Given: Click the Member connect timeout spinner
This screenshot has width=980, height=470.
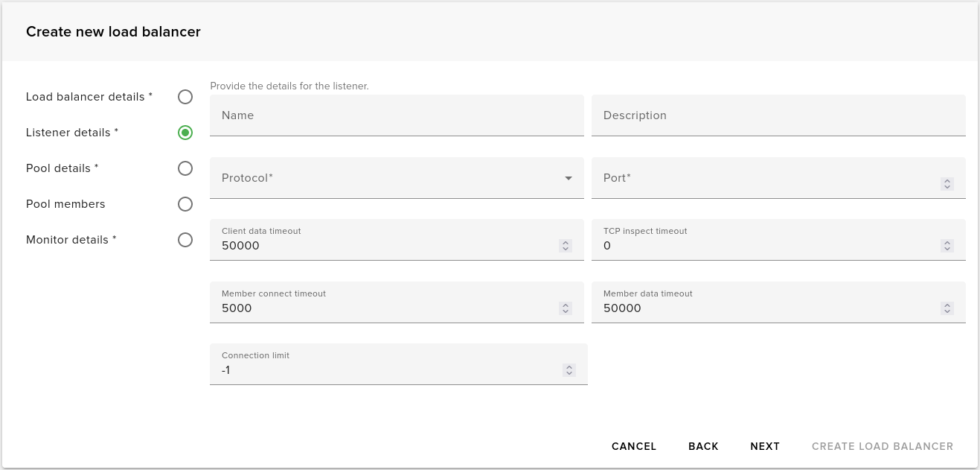Looking at the screenshot, I should pos(565,308).
